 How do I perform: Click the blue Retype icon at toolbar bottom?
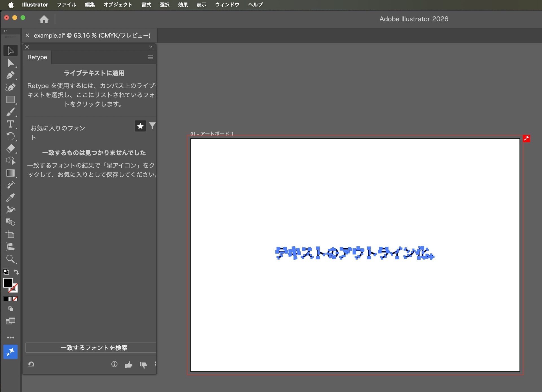pyautogui.click(x=10, y=352)
